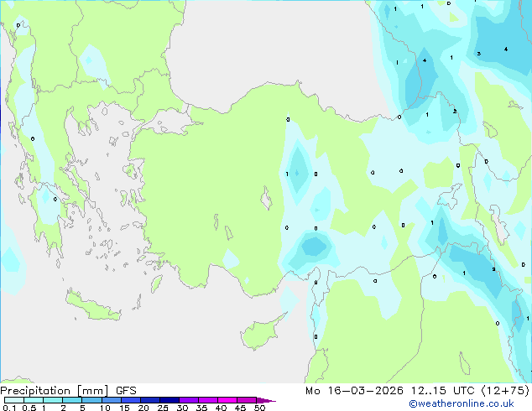
Task: Click the "15" legend scale label
Action: 124,408
